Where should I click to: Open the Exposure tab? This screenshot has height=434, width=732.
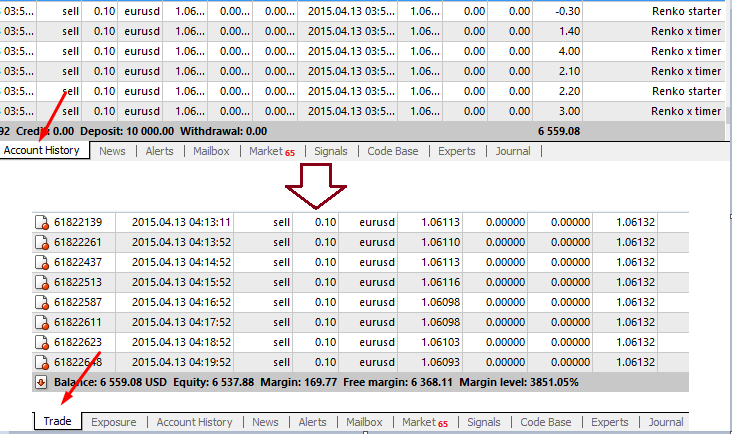[113, 422]
